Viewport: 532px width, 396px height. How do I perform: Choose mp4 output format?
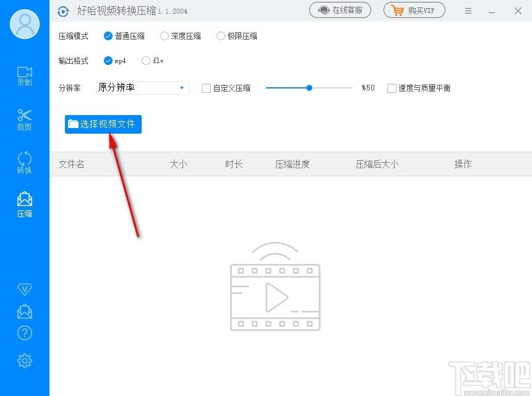[114, 61]
